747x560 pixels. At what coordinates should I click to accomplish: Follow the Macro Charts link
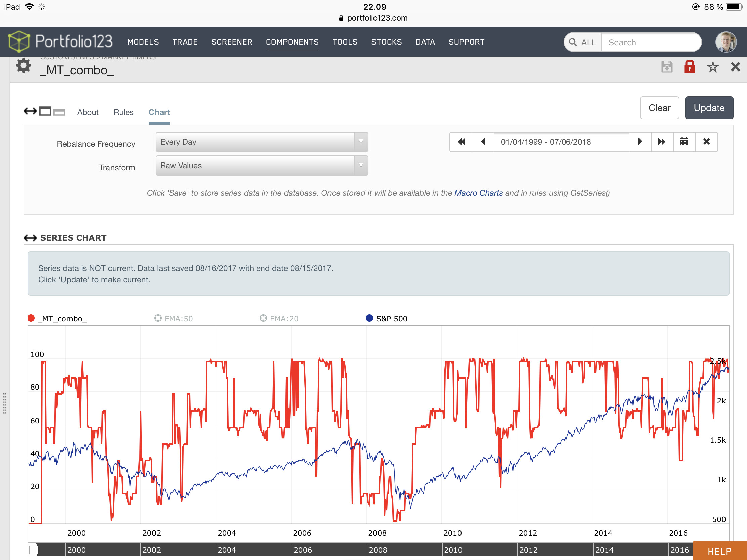pyautogui.click(x=479, y=193)
